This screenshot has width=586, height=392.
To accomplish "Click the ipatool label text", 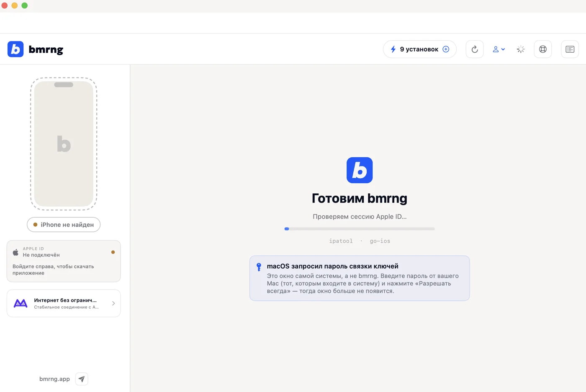I will [x=341, y=241].
